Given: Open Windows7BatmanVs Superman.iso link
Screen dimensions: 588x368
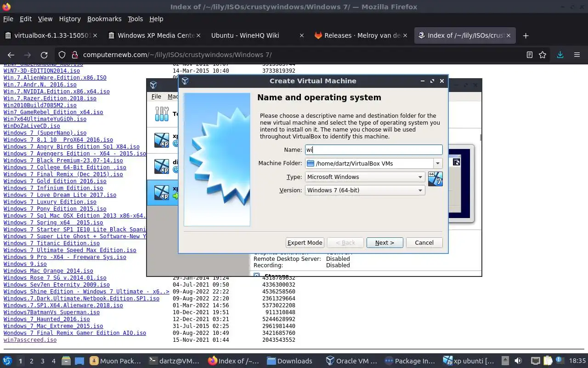Looking at the screenshot, I should point(51,312).
